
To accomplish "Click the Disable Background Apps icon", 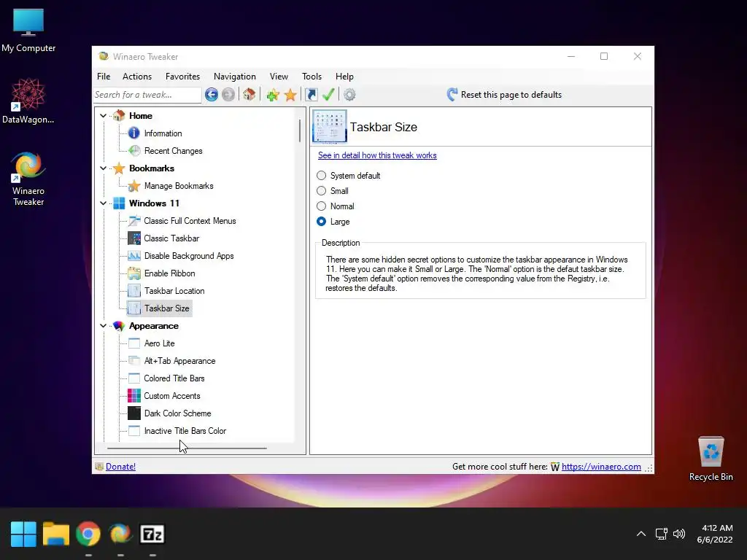I will [x=134, y=256].
